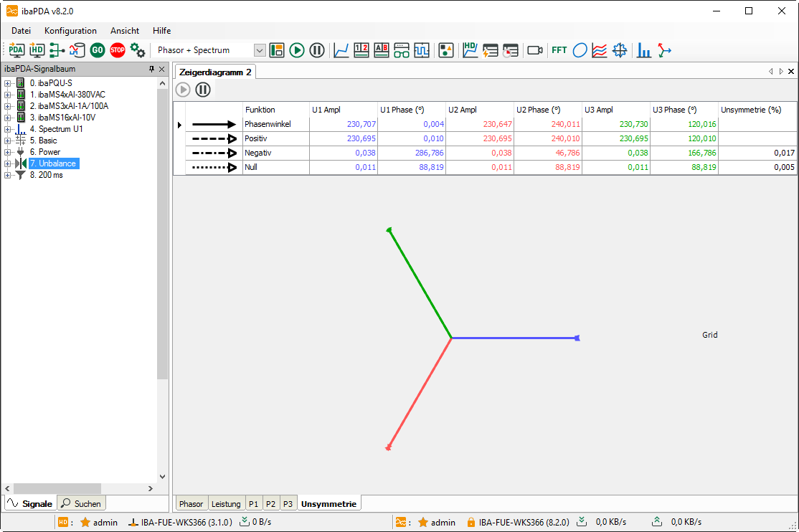This screenshot has width=799, height=532.
Task: Expand the 2. ibaMS3xAI-1A/100A node
Action: (7, 106)
